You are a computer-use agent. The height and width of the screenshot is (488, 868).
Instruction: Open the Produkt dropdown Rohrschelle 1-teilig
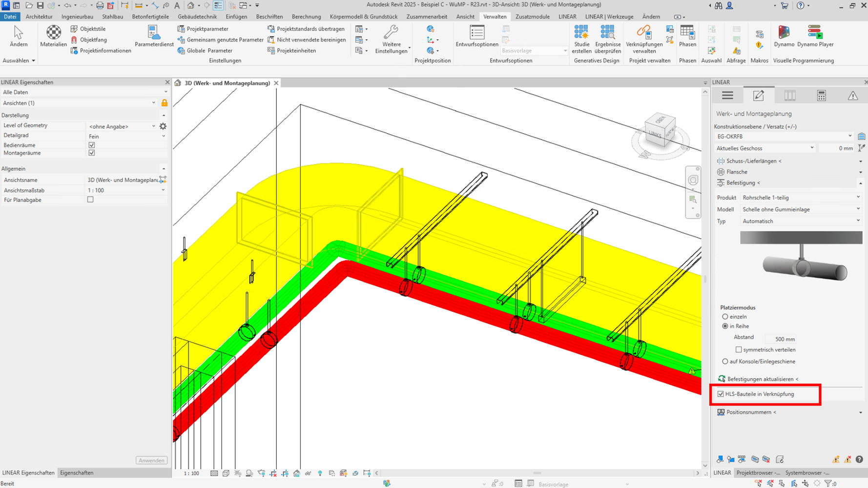[800, 198]
